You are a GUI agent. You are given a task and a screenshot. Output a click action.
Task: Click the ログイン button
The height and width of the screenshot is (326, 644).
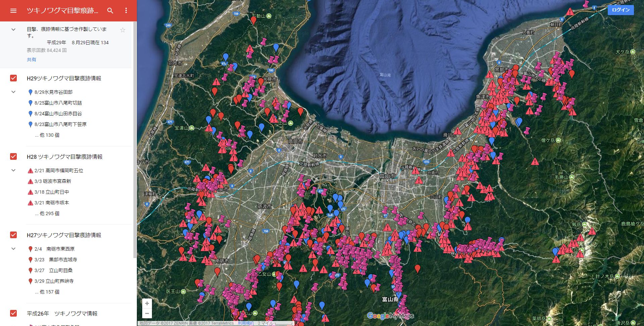(621, 10)
